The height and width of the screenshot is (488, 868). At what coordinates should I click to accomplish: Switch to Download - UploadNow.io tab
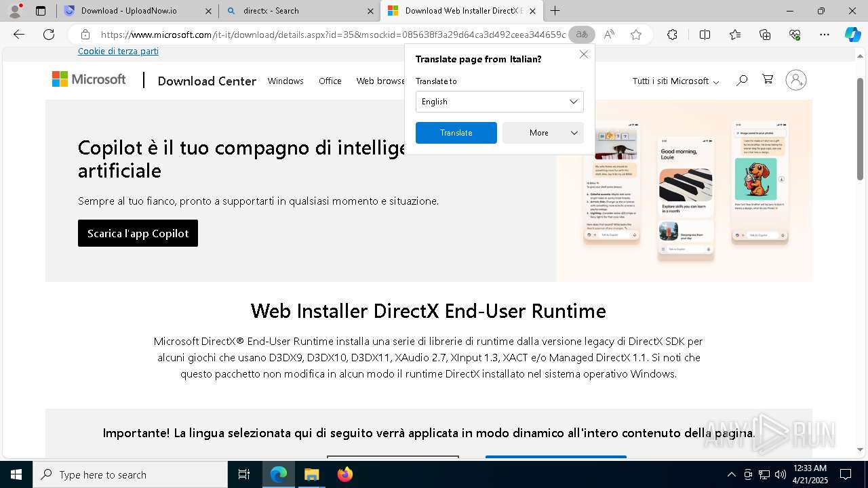click(129, 11)
